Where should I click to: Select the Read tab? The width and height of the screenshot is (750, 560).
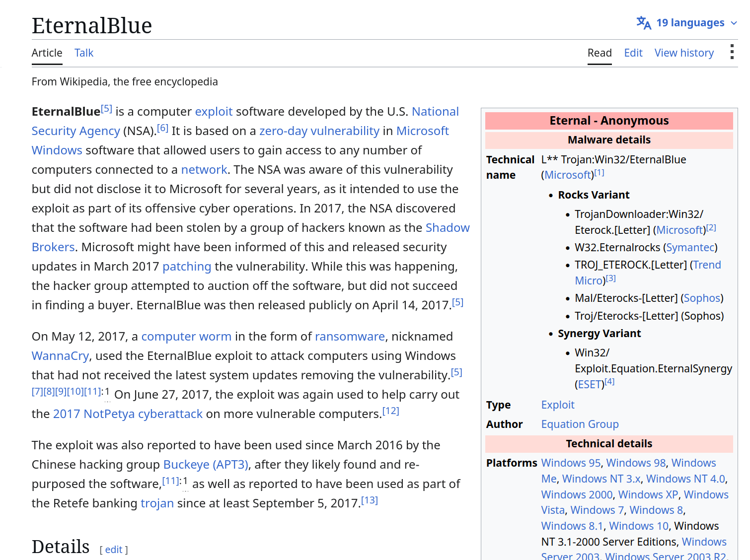coord(600,53)
